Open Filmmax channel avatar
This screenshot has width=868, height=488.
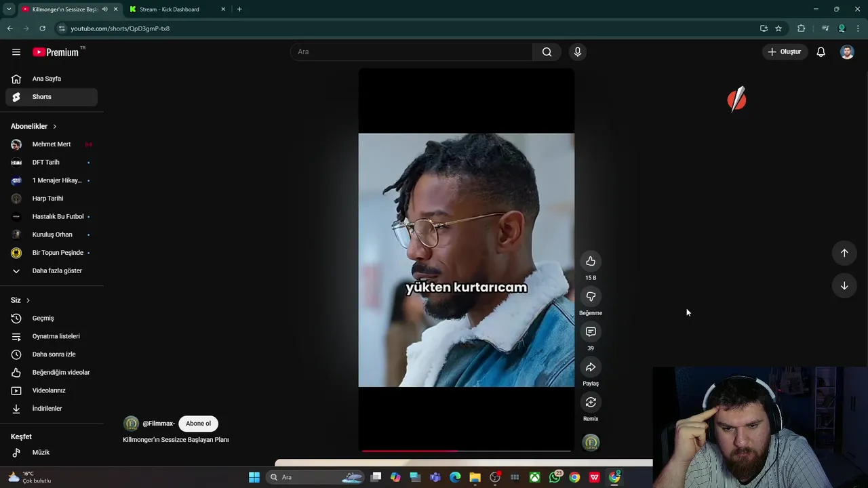[x=131, y=424]
